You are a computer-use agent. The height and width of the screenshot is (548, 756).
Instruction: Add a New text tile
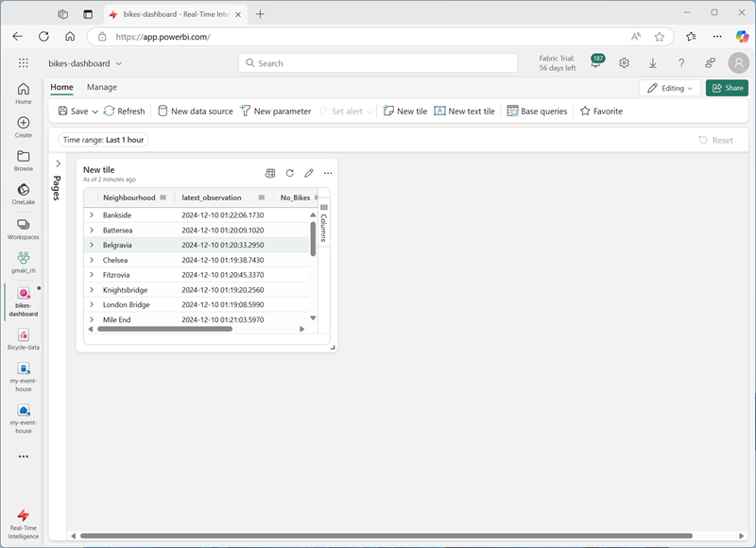pyautogui.click(x=464, y=111)
